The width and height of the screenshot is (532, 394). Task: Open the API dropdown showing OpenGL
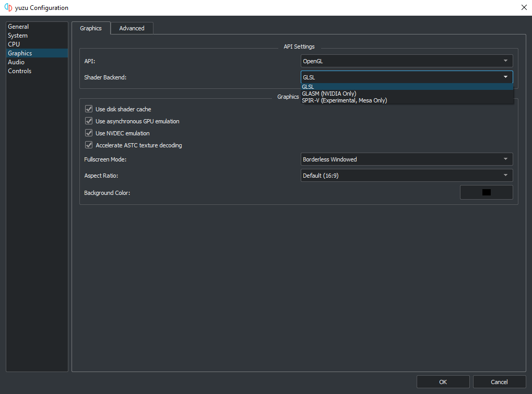pos(406,61)
